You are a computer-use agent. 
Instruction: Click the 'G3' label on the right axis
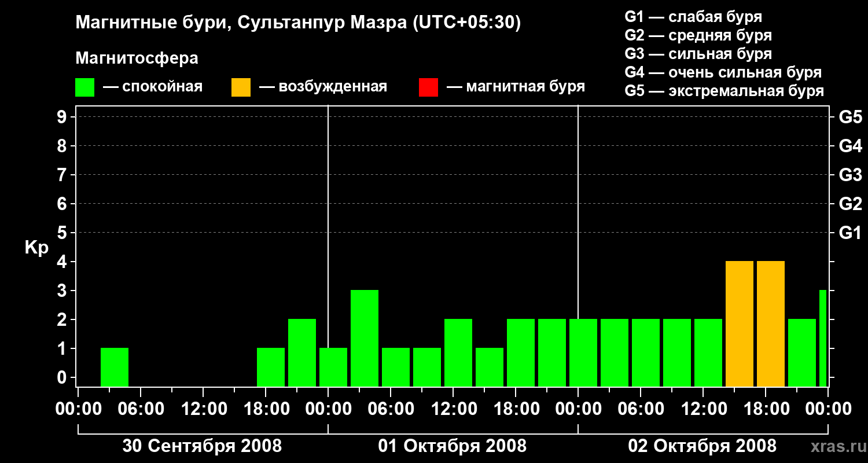tap(851, 175)
